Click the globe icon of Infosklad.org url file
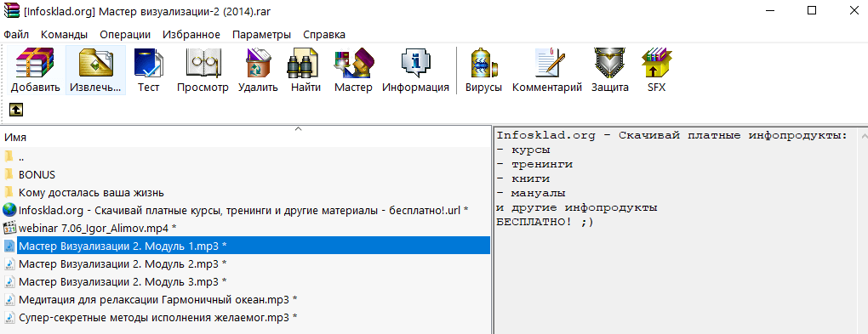868x334 pixels. [9, 210]
